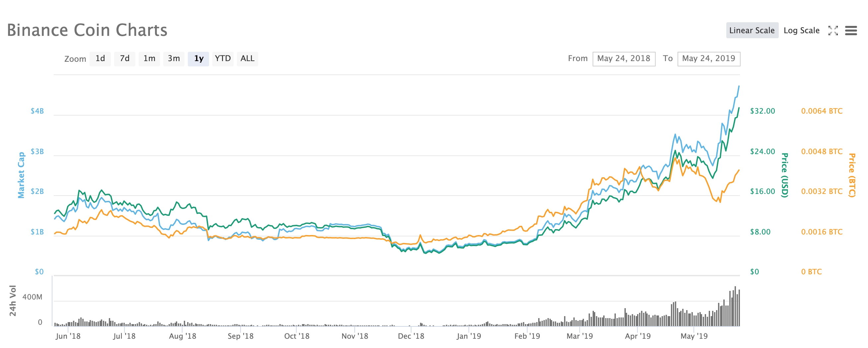
Task: Set zoom range to 1d
Action: tap(100, 59)
